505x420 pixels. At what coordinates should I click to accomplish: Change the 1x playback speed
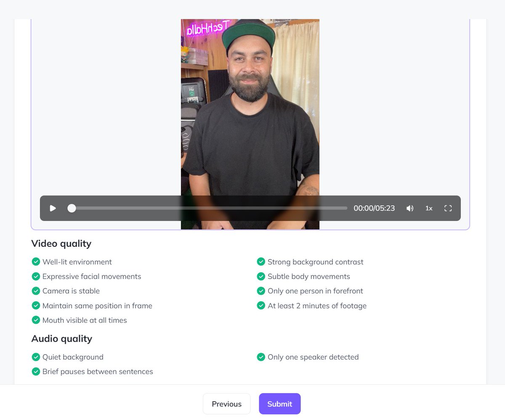click(x=429, y=208)
